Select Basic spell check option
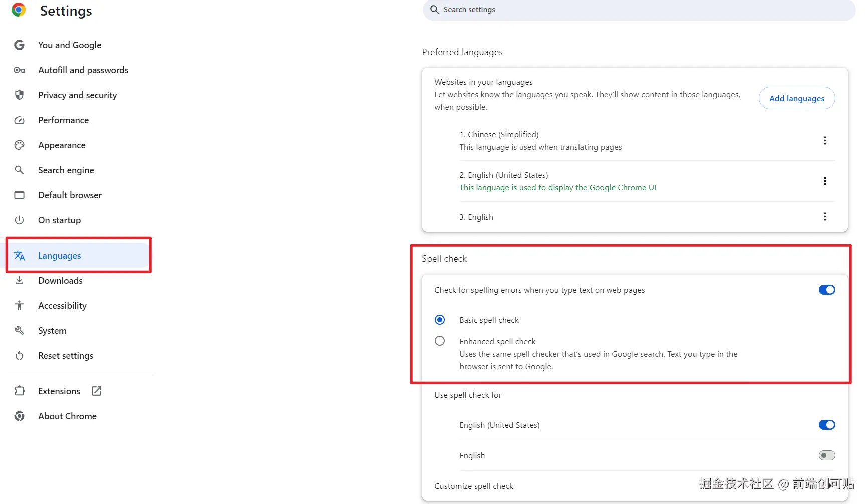The image size is (868, 504). (440, 320)
